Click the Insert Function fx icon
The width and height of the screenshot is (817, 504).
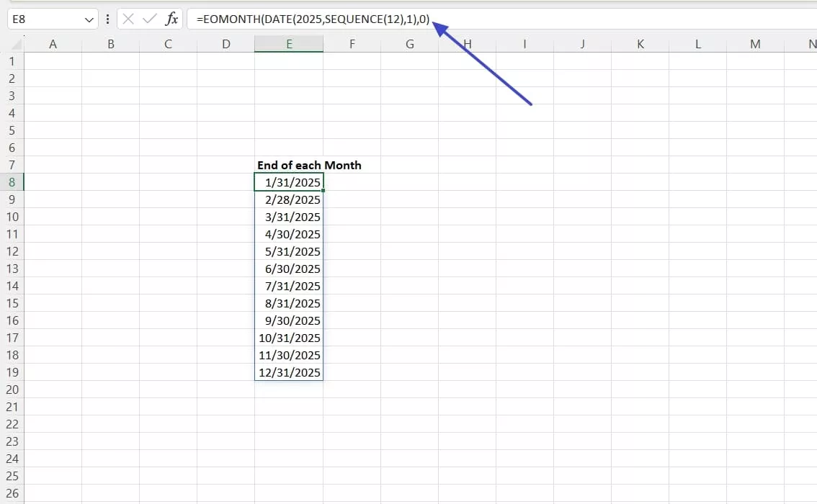pyautogui.click(x=171, y=19)
